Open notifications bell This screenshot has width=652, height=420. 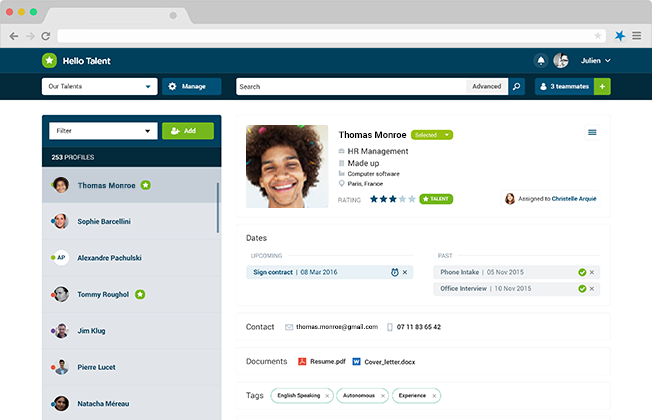point(541,61)
